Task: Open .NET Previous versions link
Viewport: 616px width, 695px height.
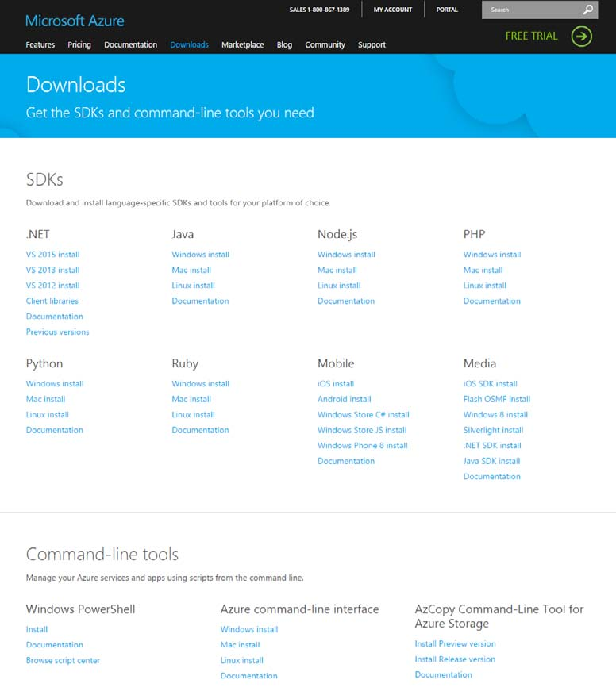Action: pos(57,332)
